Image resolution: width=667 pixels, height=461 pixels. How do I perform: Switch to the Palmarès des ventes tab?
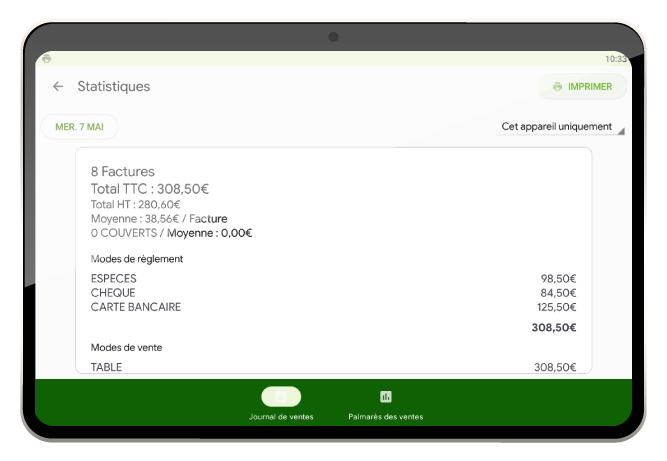coord(385,404)
